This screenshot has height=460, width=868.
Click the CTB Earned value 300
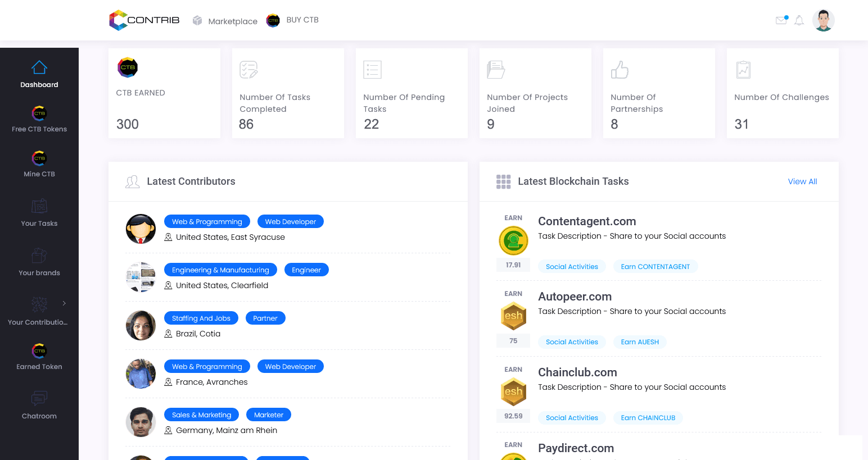128,124
